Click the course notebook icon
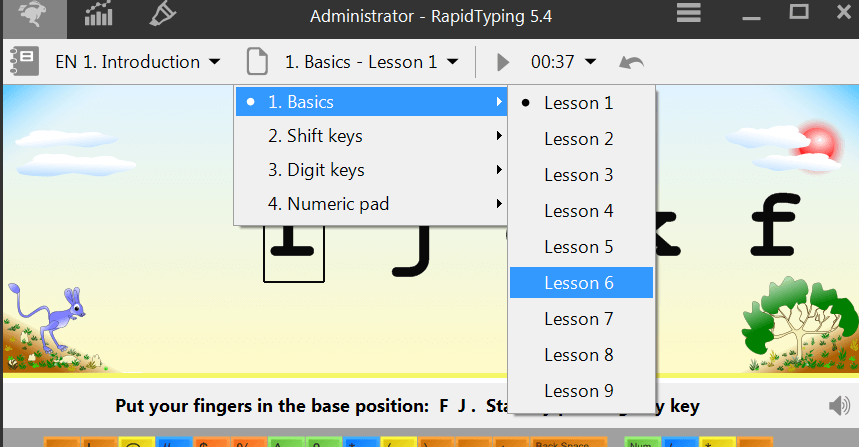Viewport: 859px width, 447px height. point(24,61)
